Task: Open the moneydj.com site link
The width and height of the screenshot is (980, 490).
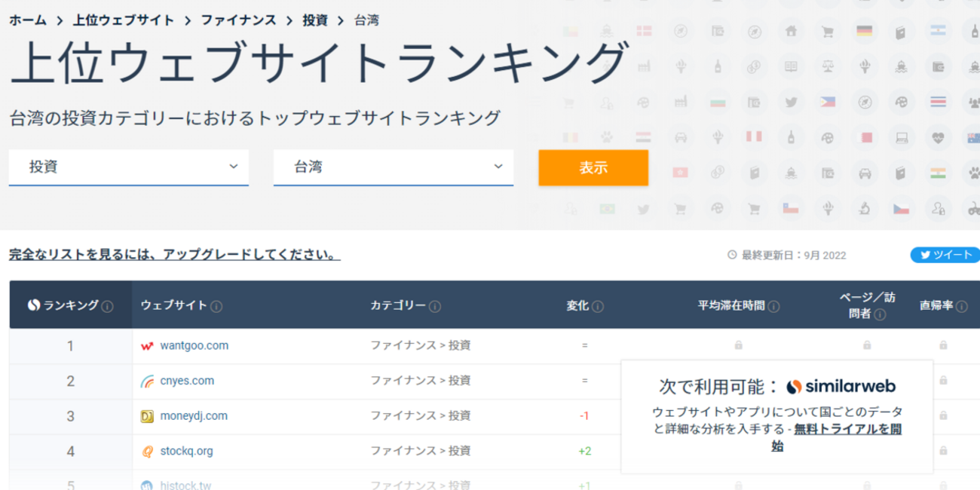Action: click(x=194, y=416)
